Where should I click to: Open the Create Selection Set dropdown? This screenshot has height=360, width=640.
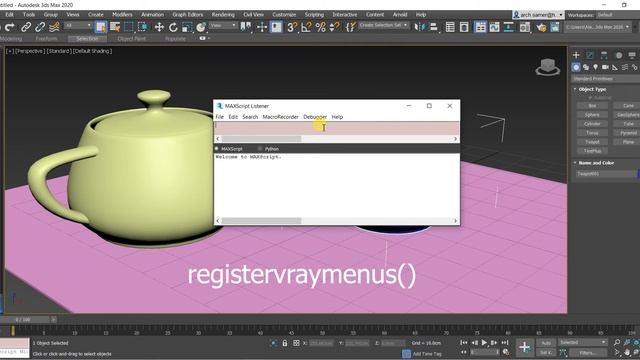coord(384,25)
